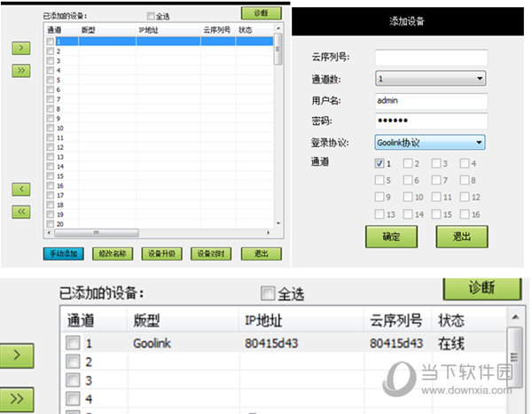Check channel 13 in 添加设备 dialog
This screenshot has width=532, height=414.
[x=379, y=215]
